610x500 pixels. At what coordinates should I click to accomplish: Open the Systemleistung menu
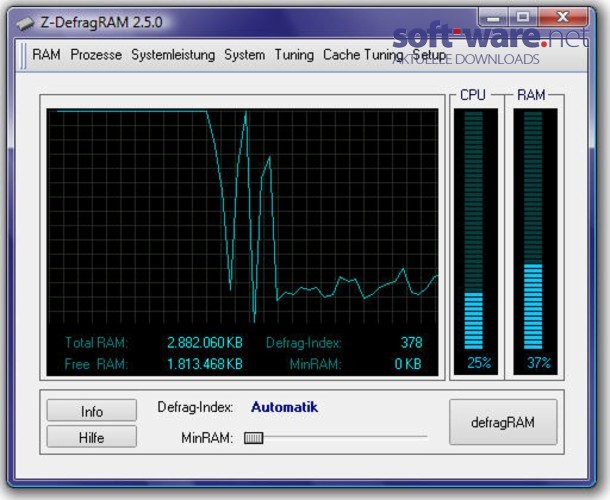pos(173,55)
